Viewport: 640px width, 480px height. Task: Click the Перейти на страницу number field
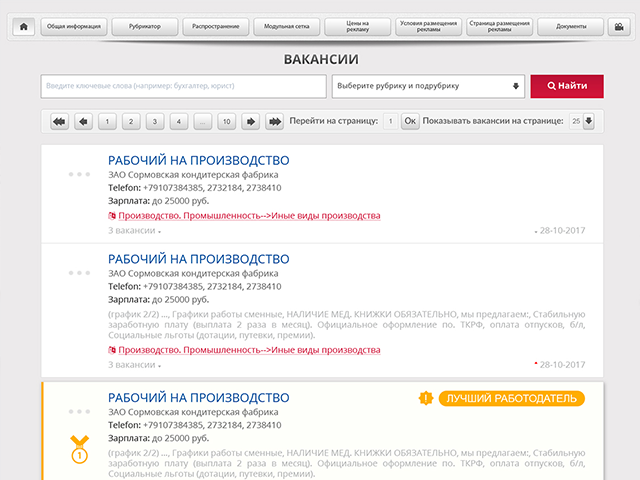point(390,121)
